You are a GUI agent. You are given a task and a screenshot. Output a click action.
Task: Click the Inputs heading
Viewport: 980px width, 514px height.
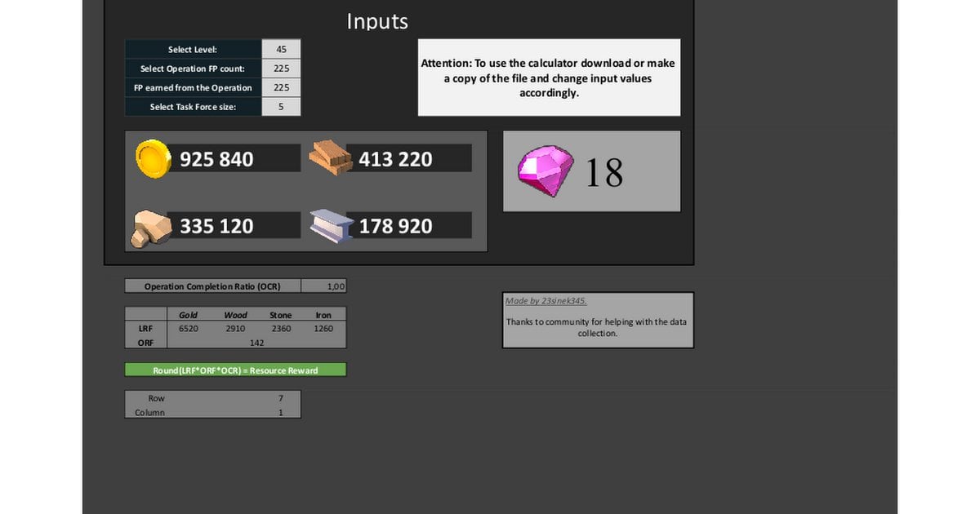[x=377, y=21]
